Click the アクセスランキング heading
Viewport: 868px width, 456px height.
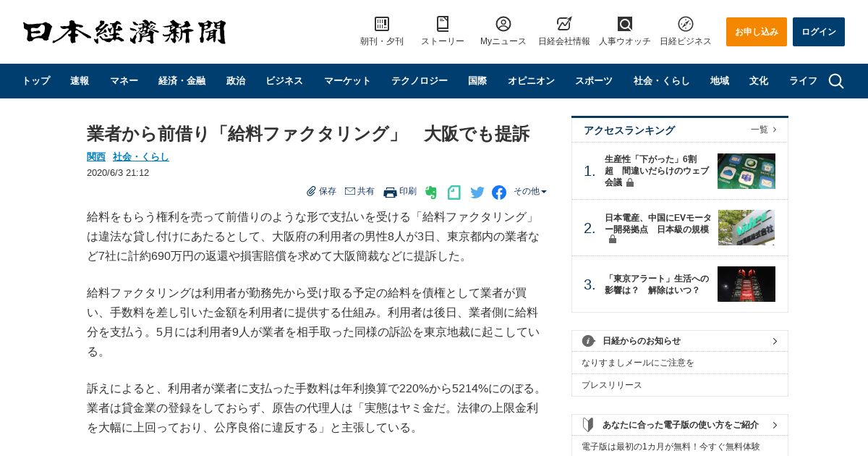pyautogui.click(x=629, y=130)
